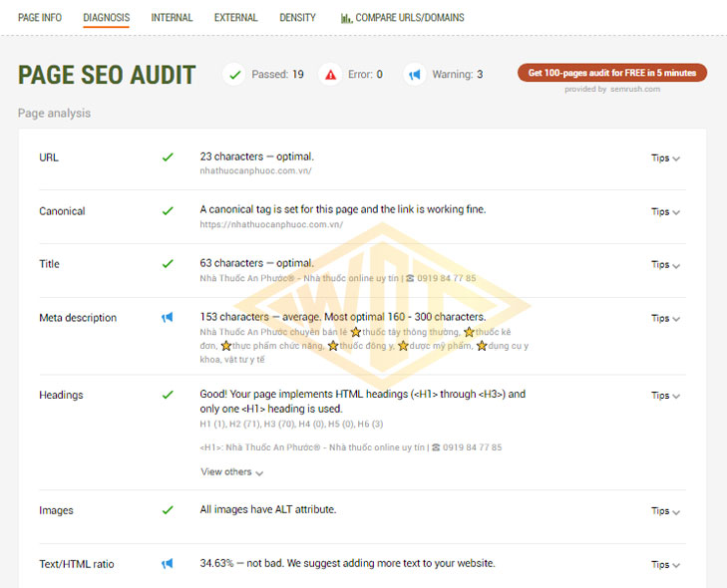Expand View others under Headings
The width and height of the screenshot is (727, 588).
point(231,472)
